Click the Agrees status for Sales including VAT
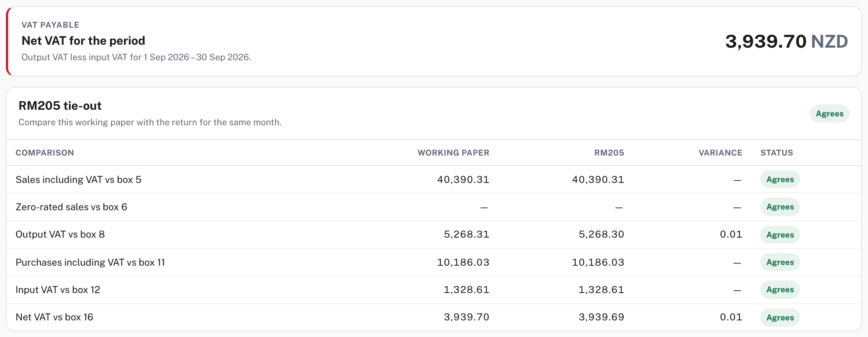This screenshot has height=337, width=868. [x=780, y=179]
